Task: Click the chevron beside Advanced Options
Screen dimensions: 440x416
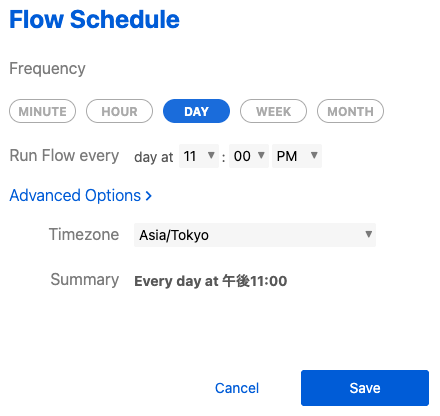Action: tap(149, 196)
